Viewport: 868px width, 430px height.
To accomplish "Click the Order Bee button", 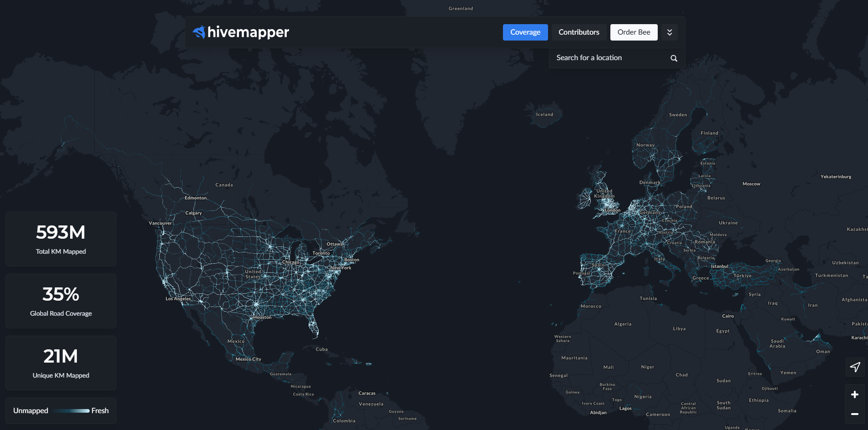I will 634,32.
